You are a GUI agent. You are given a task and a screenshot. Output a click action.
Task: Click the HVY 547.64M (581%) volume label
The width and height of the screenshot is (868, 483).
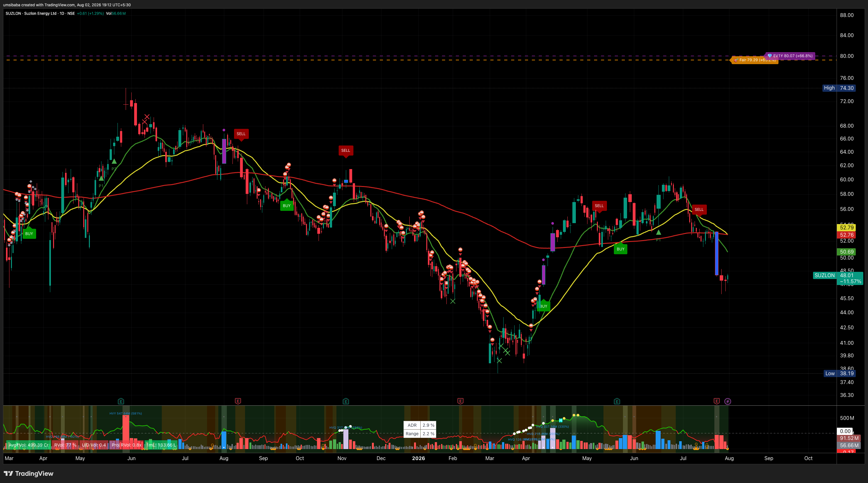(126, 414)
